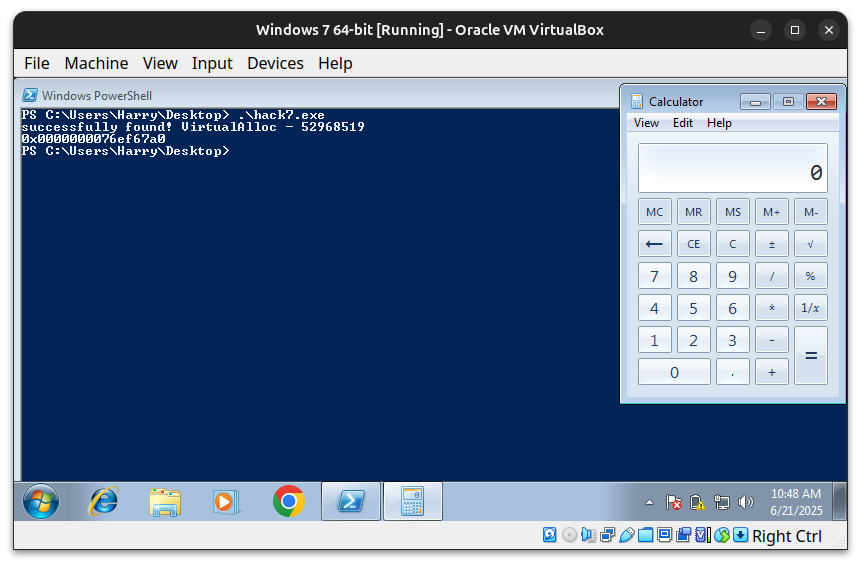Click VirtualBox audio status icon
Viewport: 861px width, 566px height.
[588, 535]
